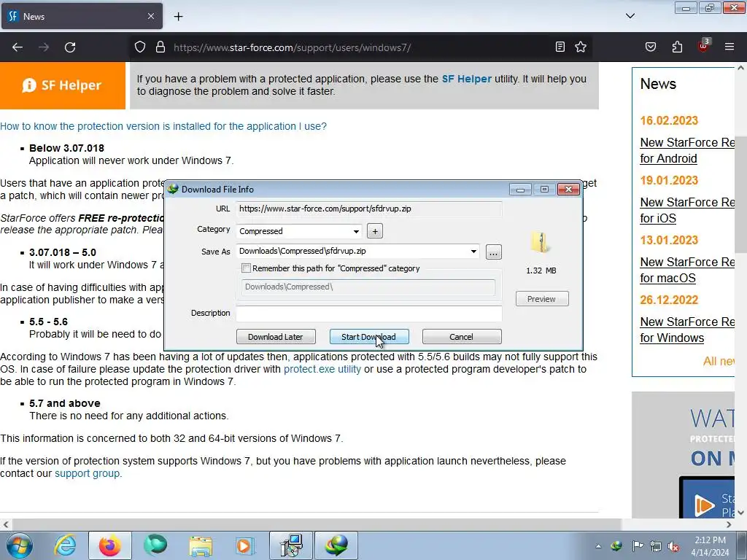The height and width of the screenshot is (560, 747).
Task: Click Start Download button
Action: (x=368, y=337)
